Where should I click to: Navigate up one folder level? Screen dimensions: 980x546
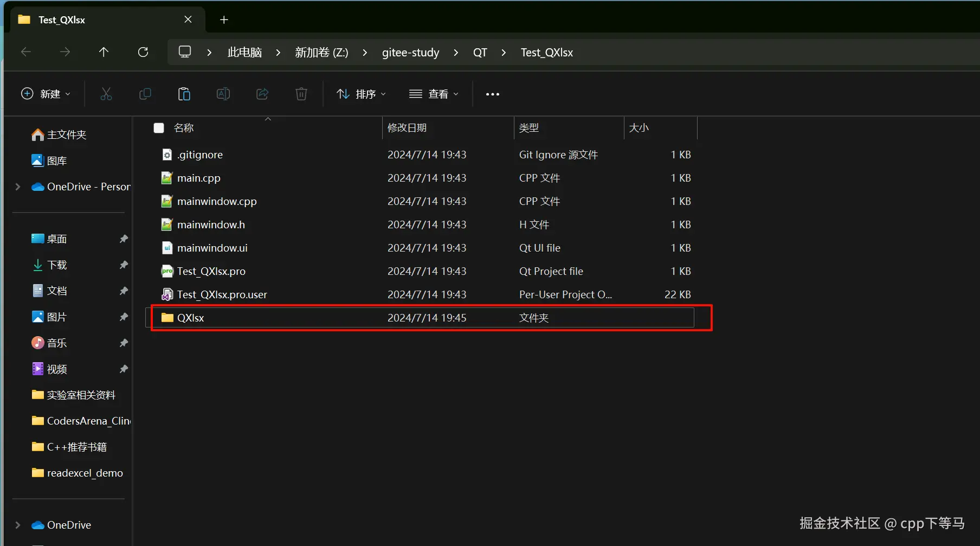104,52
